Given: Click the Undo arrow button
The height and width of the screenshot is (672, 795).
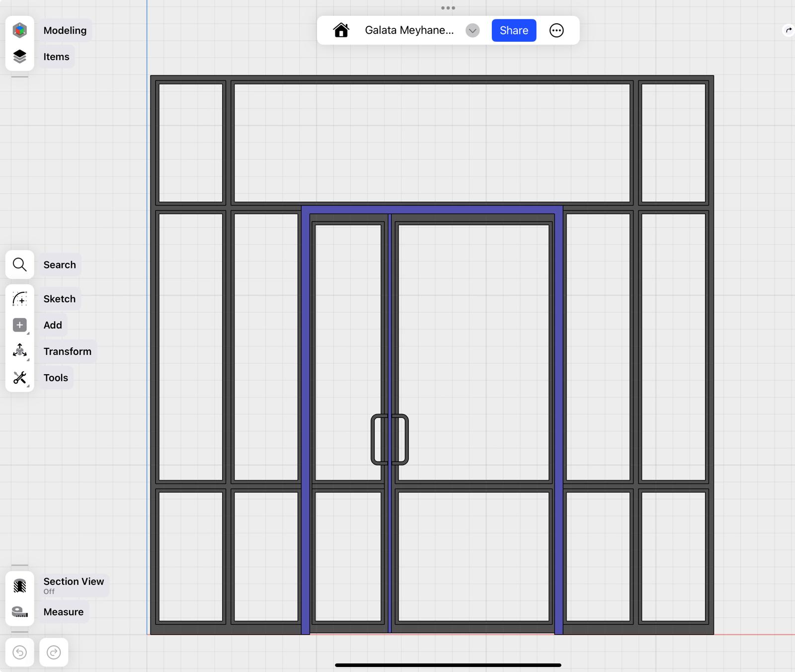Looking at the screenshot, I should pyautogui.click(x=19, y=652).
